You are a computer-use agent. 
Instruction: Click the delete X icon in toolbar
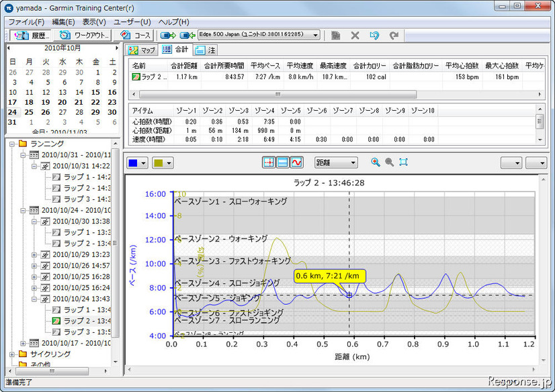coord(355,35)
